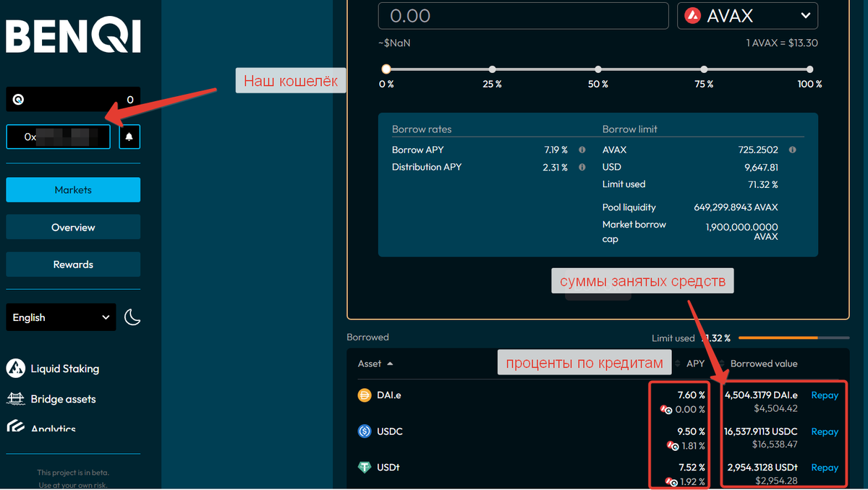This screenshot has width=868, height=490.
Task: Click the Liquid Staking icon
Action: click(16, 368)
